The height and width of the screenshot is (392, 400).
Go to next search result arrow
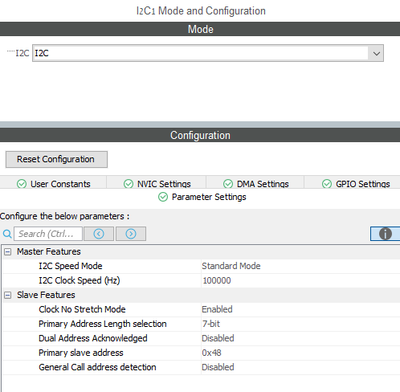[x=131, y=234]
